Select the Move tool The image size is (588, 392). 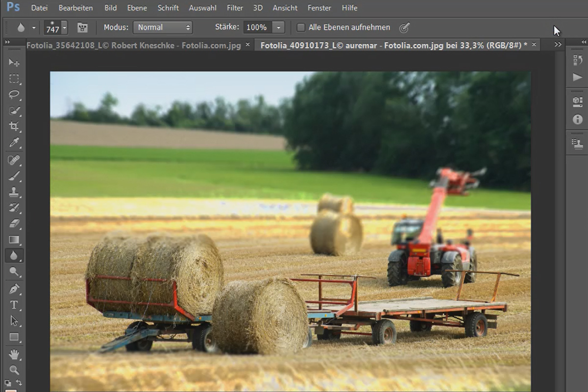(14, 63)
